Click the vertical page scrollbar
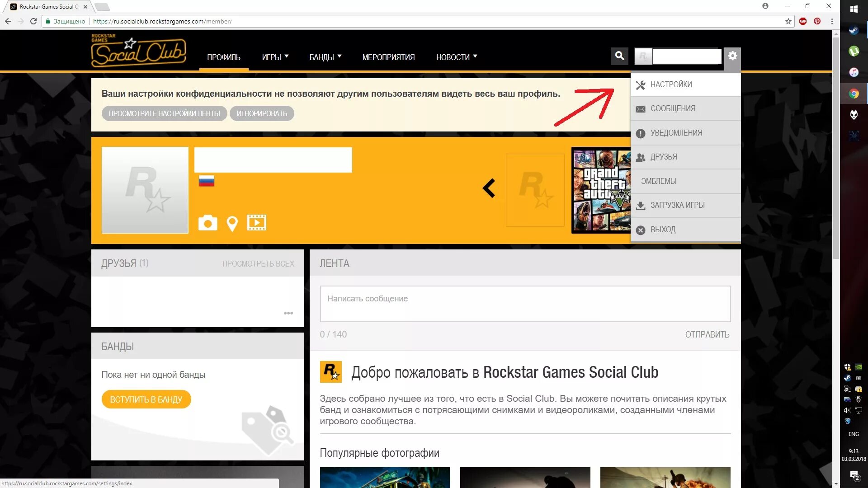Image resolution: width=868 pixels, height=488 pixels. point(836,149)
